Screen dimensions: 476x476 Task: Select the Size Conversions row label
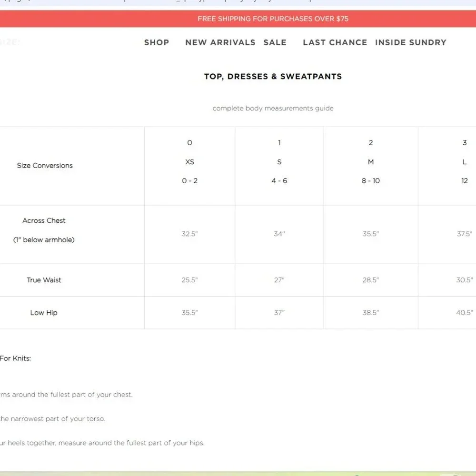[45, 166]
